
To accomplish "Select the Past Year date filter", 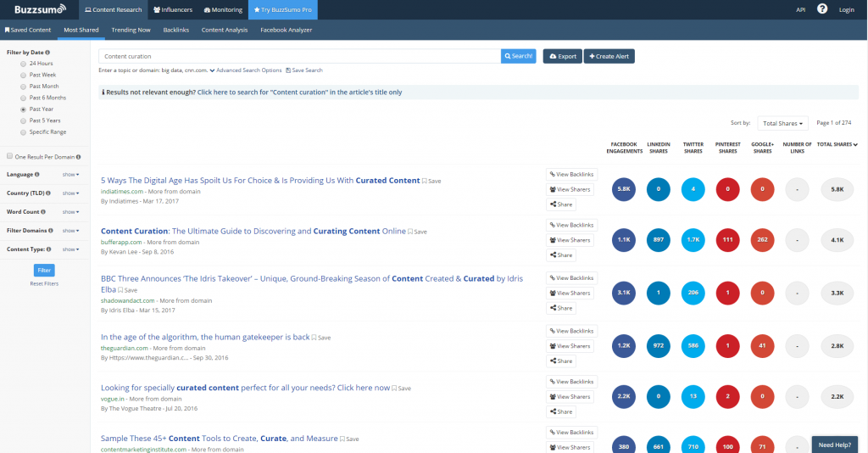I will [x=23, y=109].
